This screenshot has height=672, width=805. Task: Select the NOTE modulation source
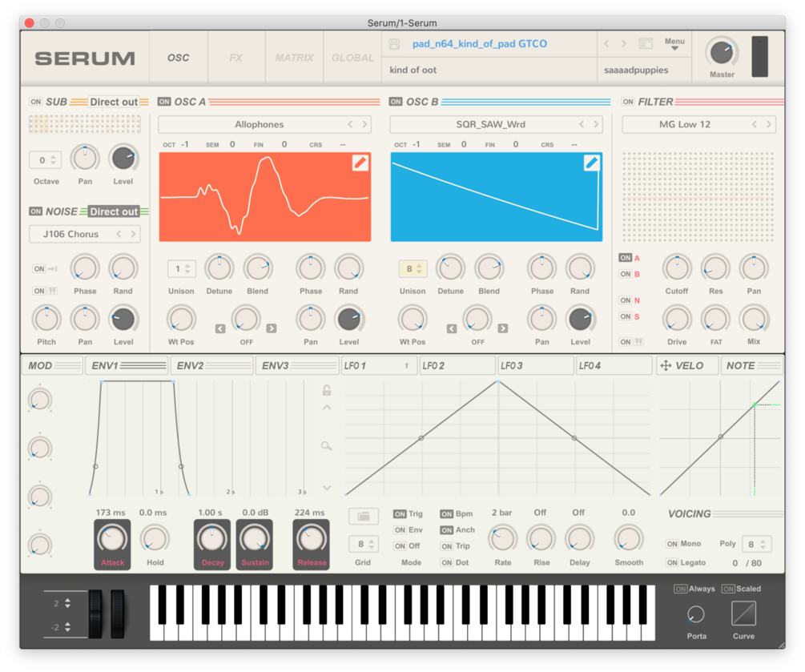[x=751, y=365]
